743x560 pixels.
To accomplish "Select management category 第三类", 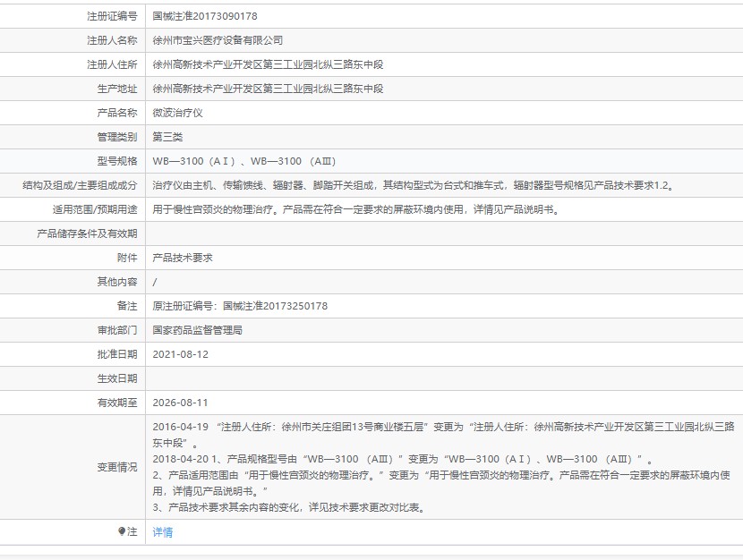I will 167,137.
